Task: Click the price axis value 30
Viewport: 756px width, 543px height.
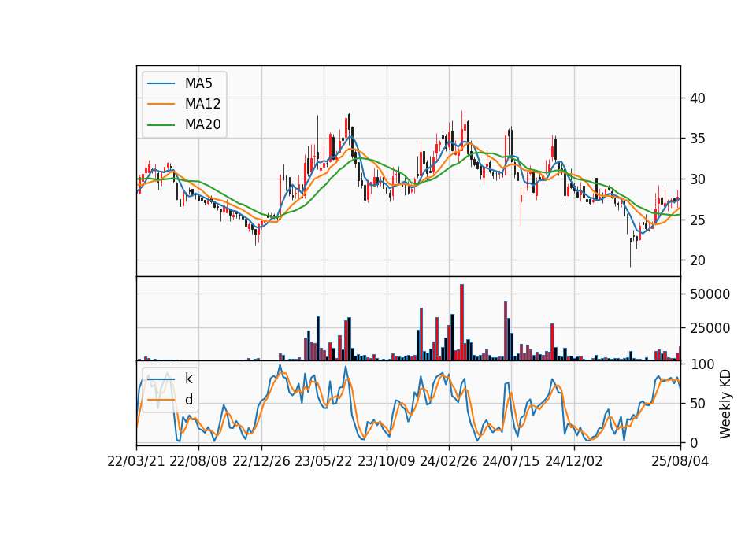Action: pyautogui.click(x=697, y=179)
